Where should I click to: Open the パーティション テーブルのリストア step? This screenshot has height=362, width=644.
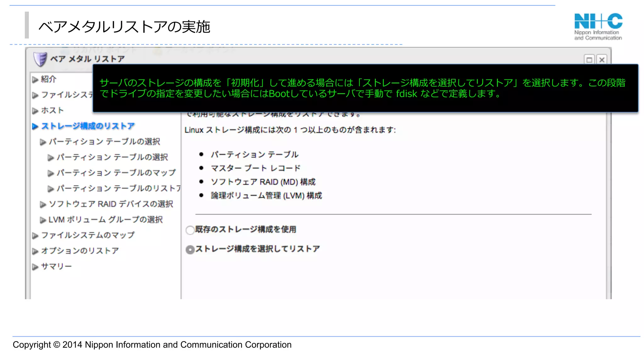(119, 189)
